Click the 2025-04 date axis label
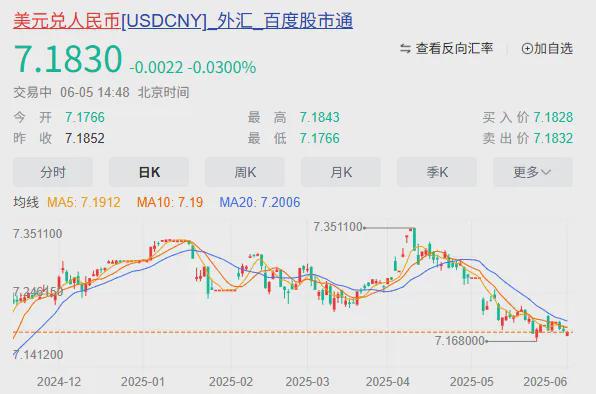Viewport: 596px width, 394px height. [x=388, y=381]
